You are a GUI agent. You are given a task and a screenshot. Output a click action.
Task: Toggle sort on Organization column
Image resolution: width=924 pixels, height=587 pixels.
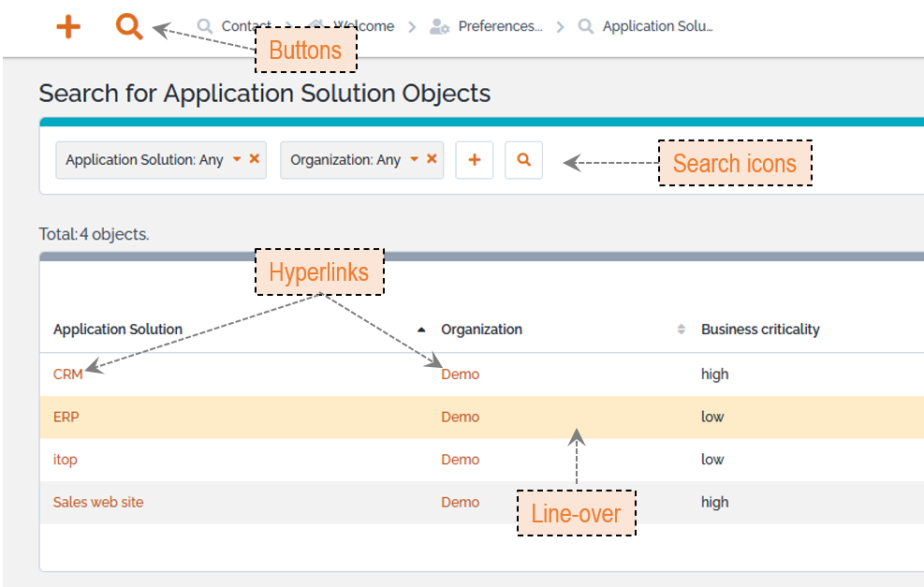coord(681,330)
